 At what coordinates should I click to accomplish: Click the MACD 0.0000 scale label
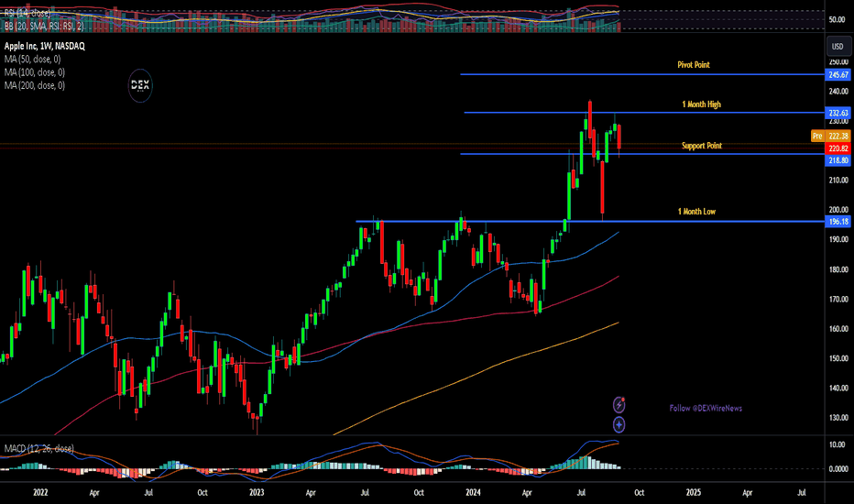838,468
